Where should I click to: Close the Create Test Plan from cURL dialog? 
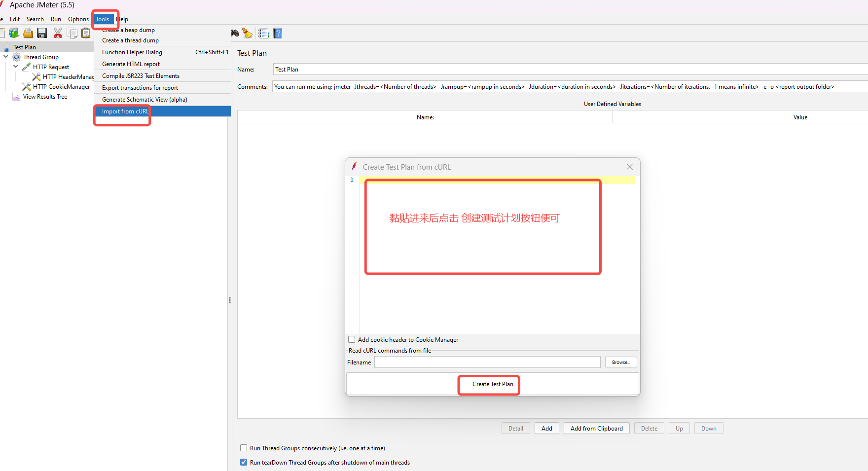[x=630, y=167]
